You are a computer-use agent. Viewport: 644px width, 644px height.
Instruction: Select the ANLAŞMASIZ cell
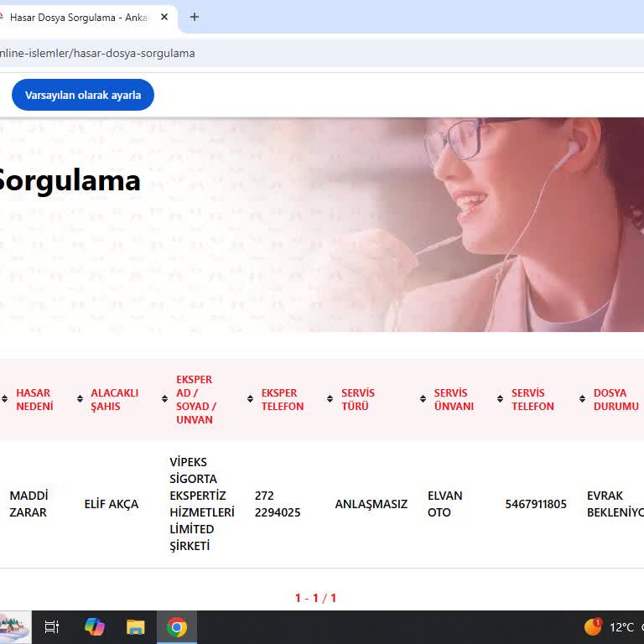coord(371,504)
